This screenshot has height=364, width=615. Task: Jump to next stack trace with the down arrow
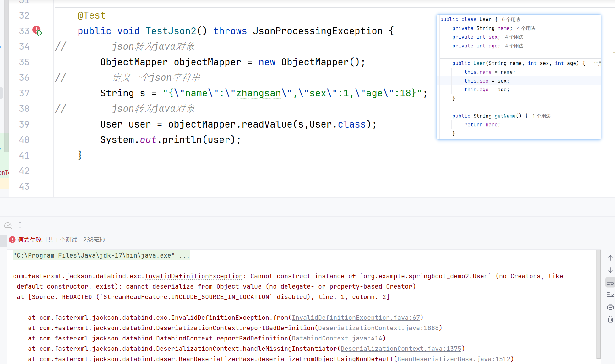[610, 270]
